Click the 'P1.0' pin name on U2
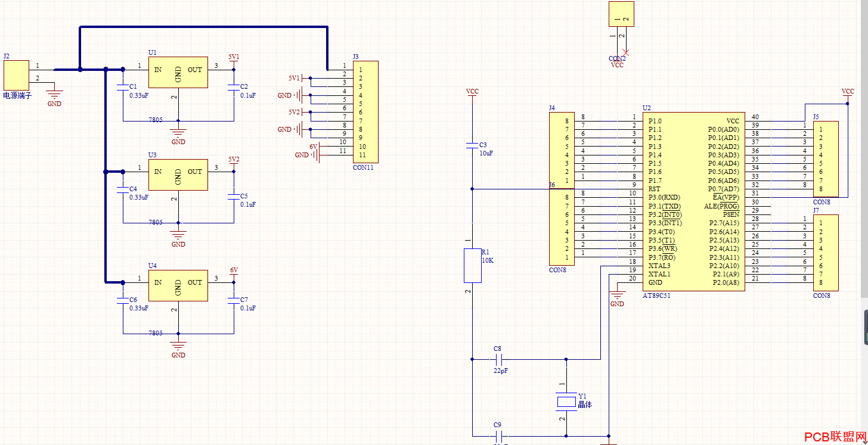The width and height of the screenshot is (868, 445). click(x=655, y=121)
